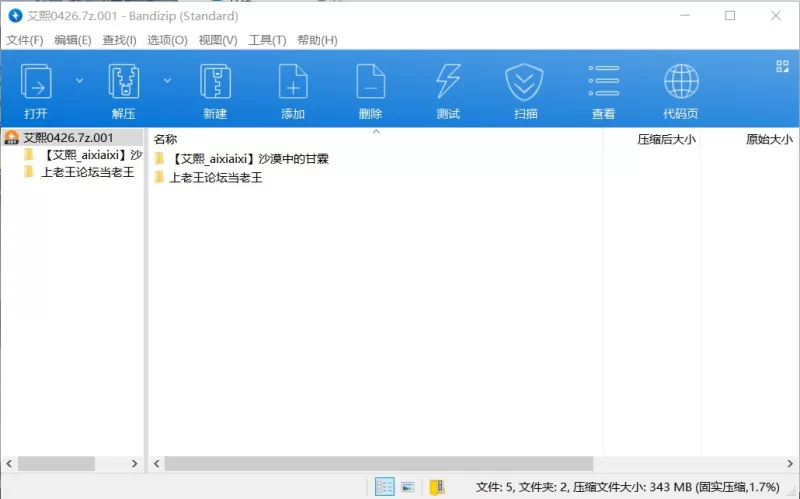Open the 帮助(H) menu
800x499 pixels.
[x=317, y=40]
